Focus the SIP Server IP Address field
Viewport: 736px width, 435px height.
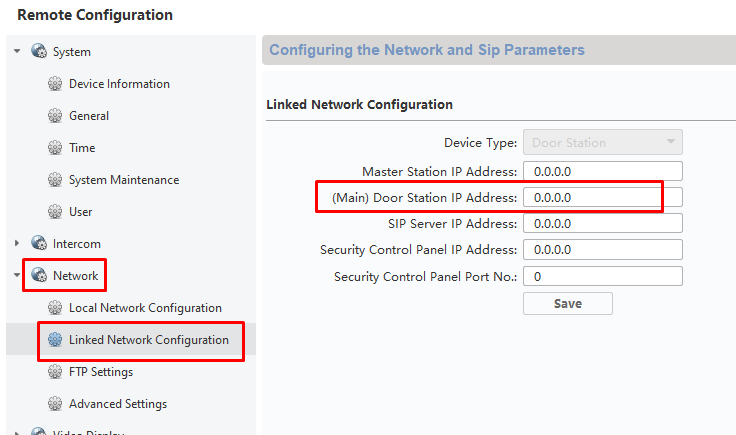pyautogui.click(x=603, y=223)
